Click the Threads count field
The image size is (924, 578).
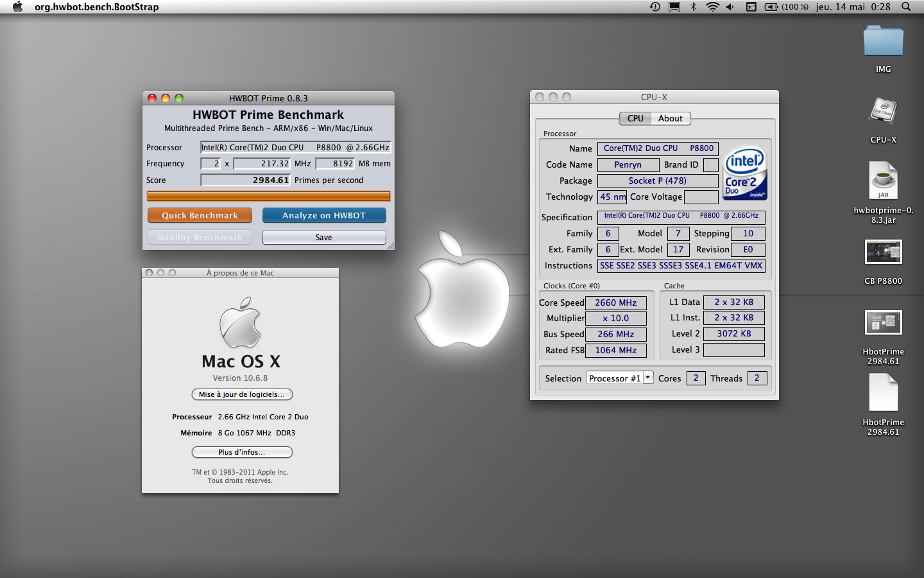(757, 378)
